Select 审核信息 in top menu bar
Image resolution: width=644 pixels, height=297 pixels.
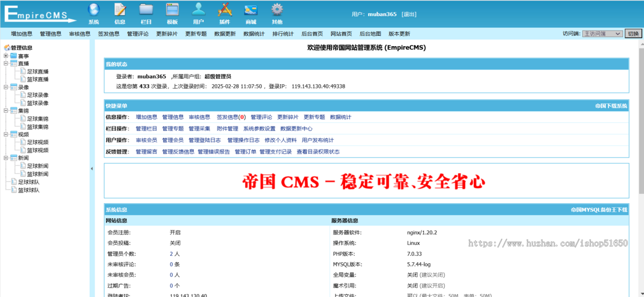pyautogui.click(x=79, y=34)
